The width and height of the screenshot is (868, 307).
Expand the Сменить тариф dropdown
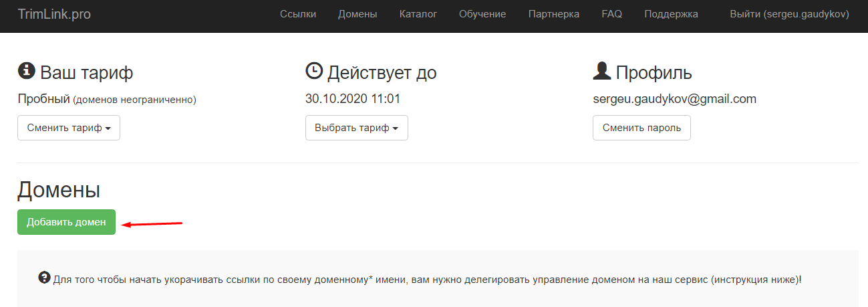(69, 128)
